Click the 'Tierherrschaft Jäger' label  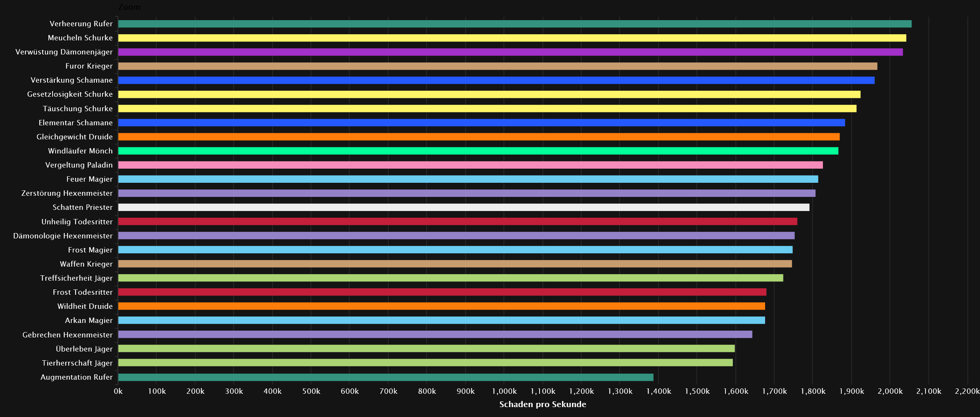(77, 363)
